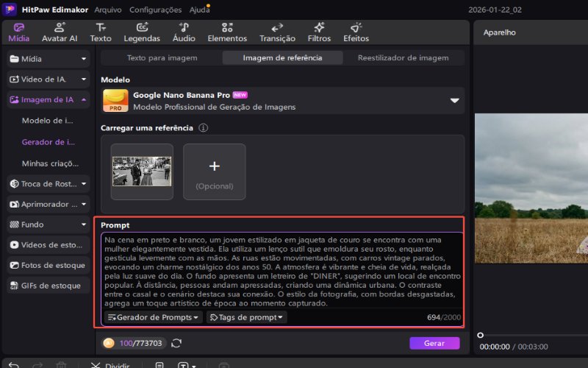
Task: Open GIFs de estoque
Action: click(48, 286)
